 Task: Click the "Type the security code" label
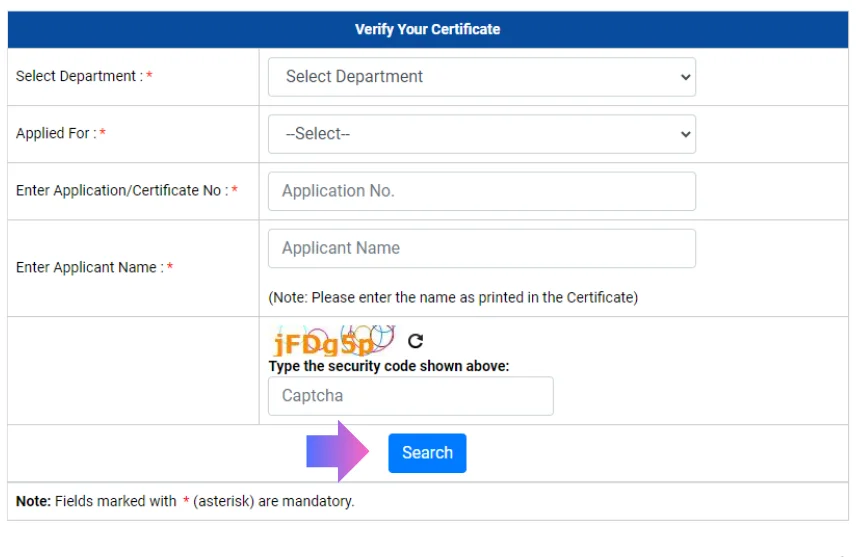[x=389, y=366]
